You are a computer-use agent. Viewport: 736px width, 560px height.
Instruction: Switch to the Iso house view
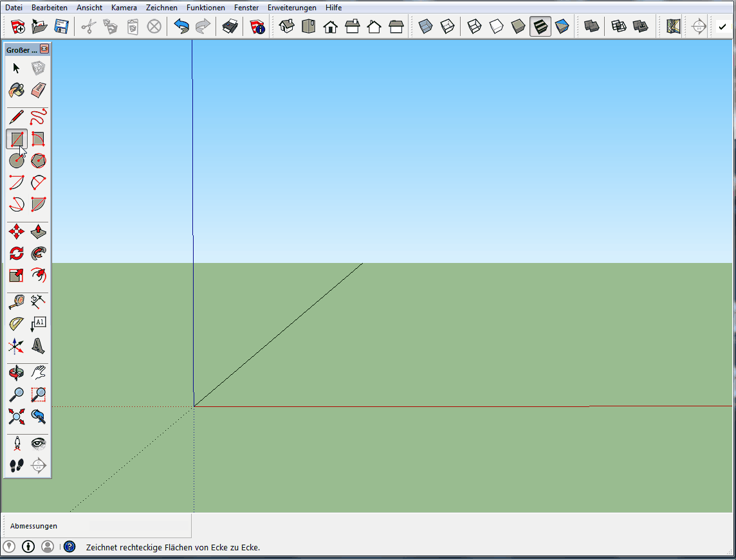click(287, 27)
